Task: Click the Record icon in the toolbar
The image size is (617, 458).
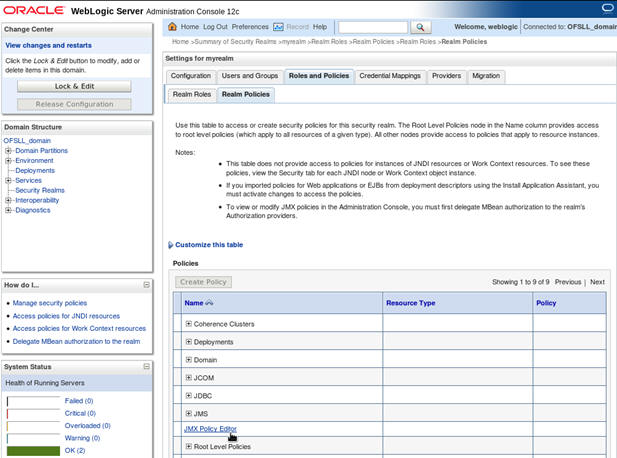Action: [x=278, y=27]
